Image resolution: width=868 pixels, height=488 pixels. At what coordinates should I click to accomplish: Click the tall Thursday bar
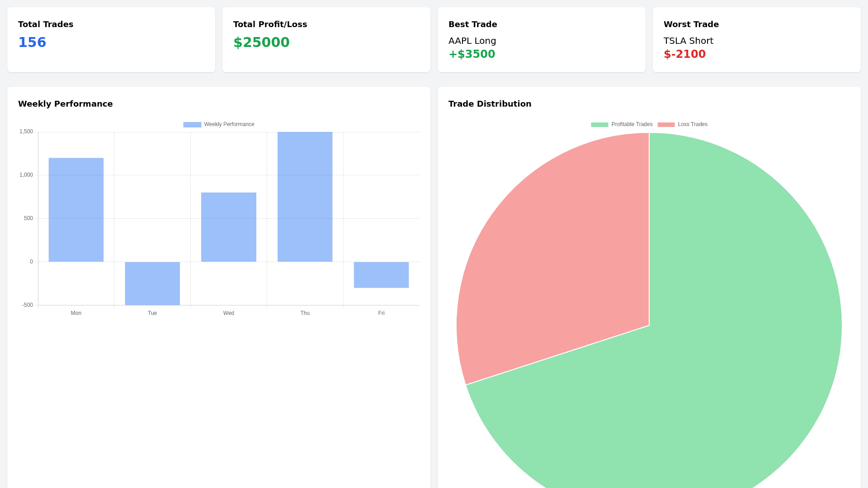point(305,197)
